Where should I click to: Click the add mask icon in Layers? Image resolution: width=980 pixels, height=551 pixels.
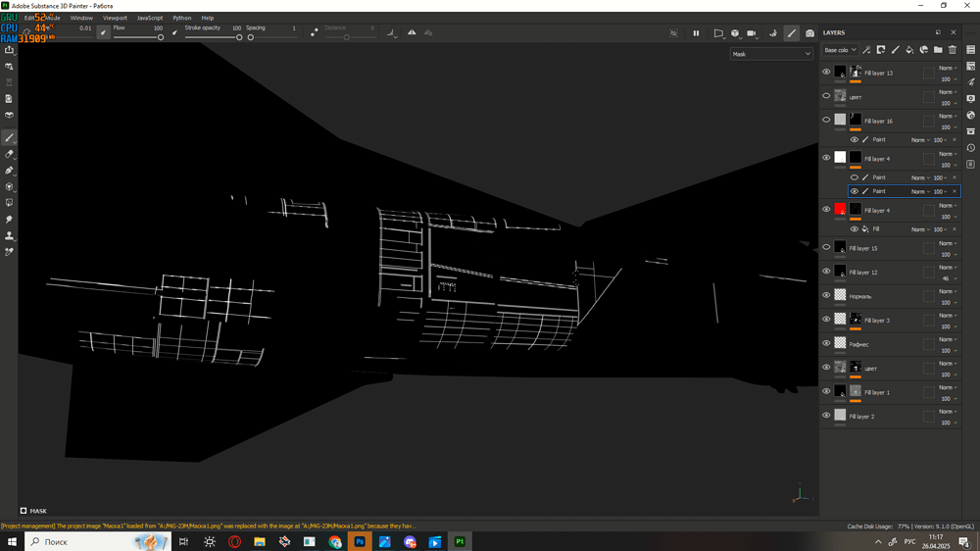pos(881,50)
